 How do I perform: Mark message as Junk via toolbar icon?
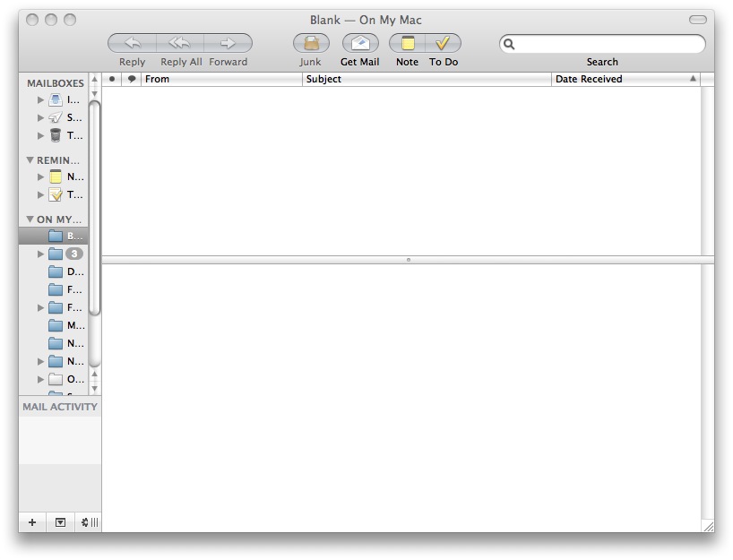pyautogui.click(x=311, y=43)
